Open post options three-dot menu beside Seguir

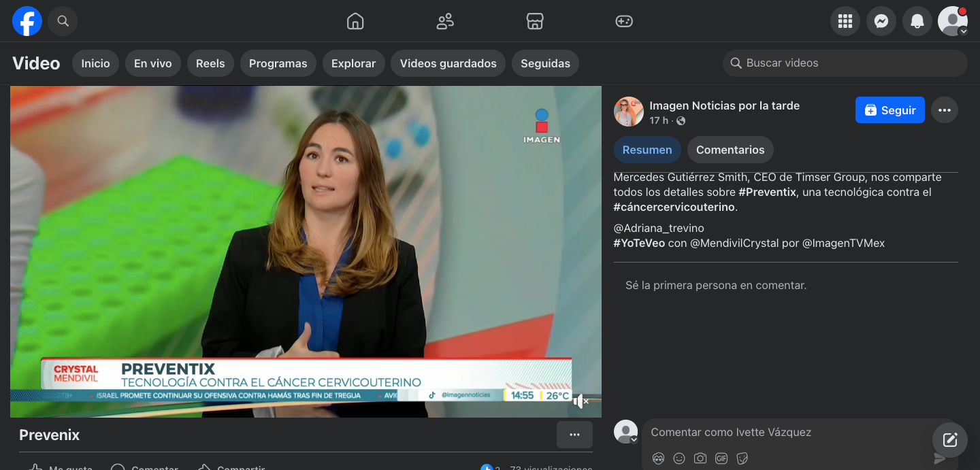coord(945,110)
